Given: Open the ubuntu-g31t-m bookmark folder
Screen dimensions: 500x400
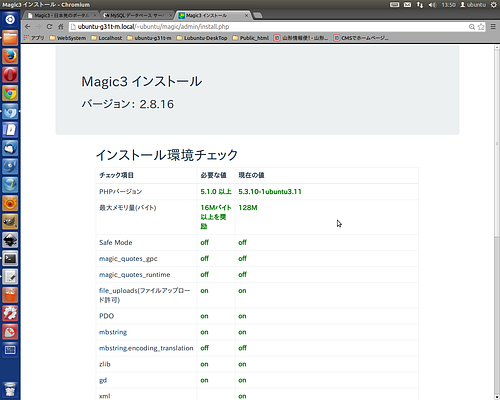Looking at the screenshot, I should (149, 38).
